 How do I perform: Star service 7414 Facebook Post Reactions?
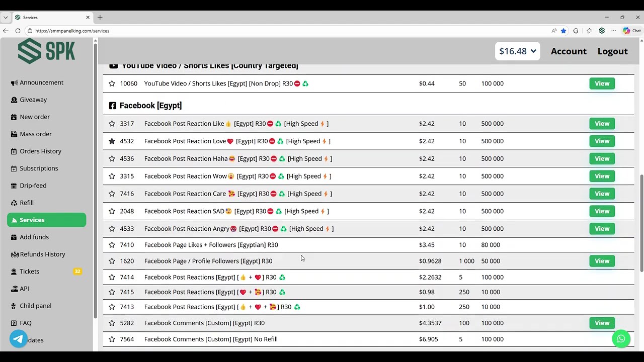(112, 277)
